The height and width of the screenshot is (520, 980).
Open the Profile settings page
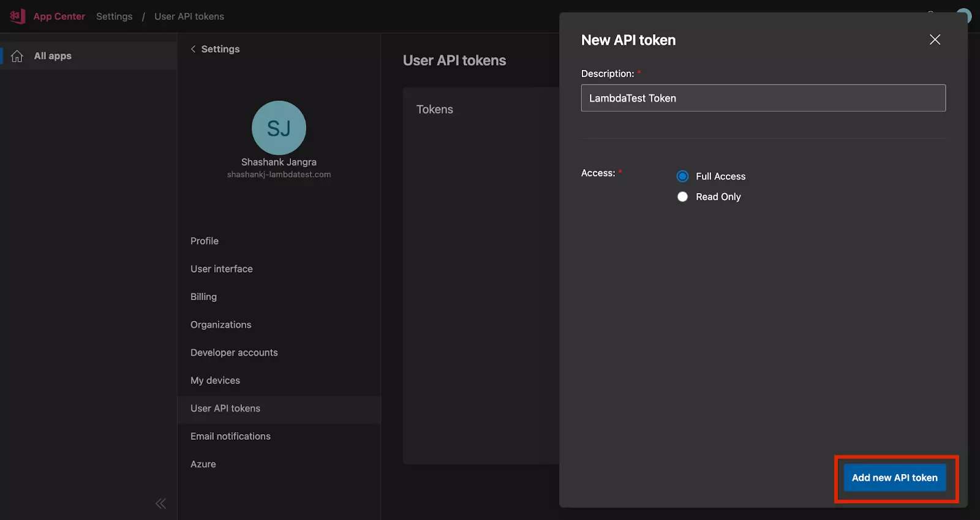205,241
